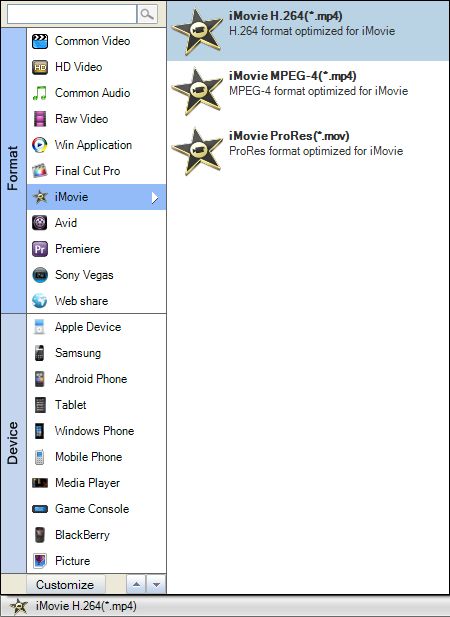Open the Common Video category
This screenshot has width=450, height=617.
[96, 41]
